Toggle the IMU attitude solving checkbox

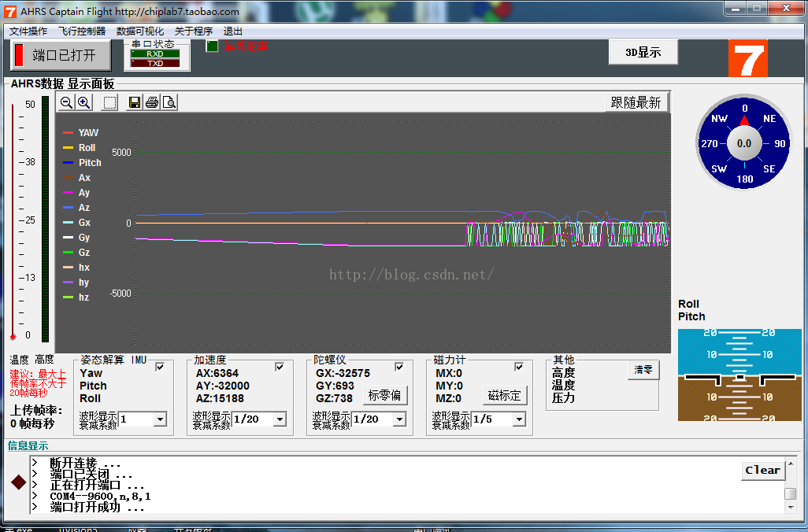tap(160, 367)
